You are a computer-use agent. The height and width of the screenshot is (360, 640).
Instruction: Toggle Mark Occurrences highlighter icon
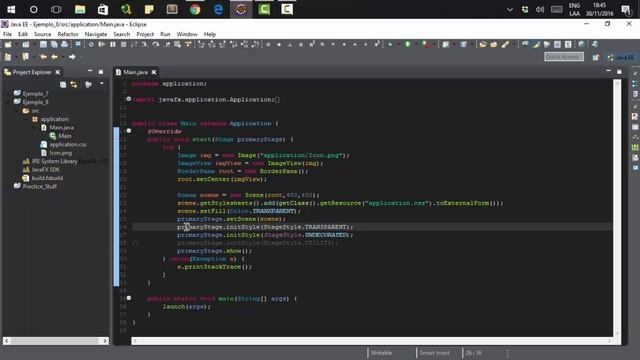point(536,44)
